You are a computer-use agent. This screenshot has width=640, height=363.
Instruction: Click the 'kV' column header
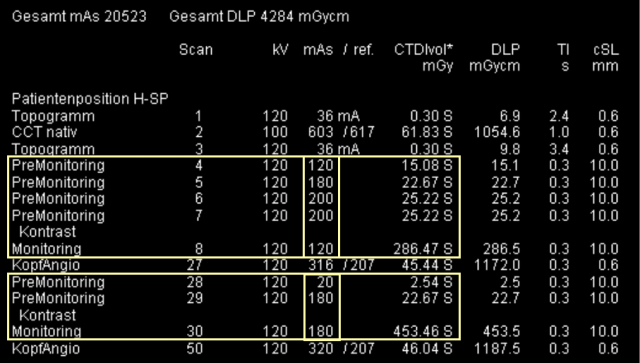[281, 50]
